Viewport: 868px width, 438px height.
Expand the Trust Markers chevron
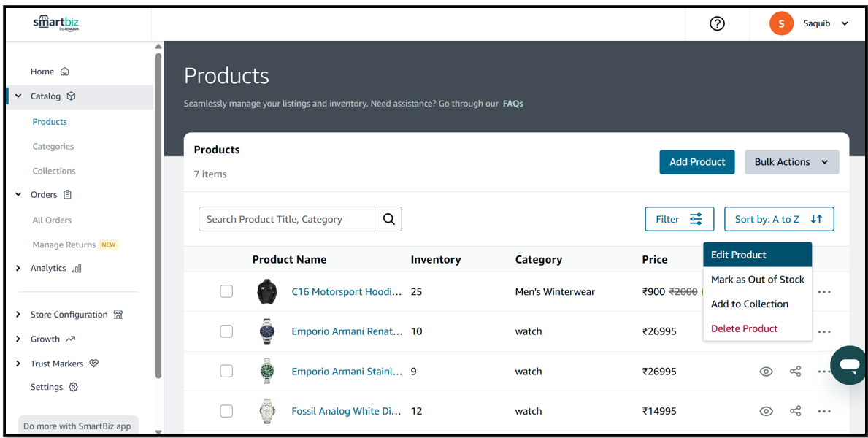18,364
